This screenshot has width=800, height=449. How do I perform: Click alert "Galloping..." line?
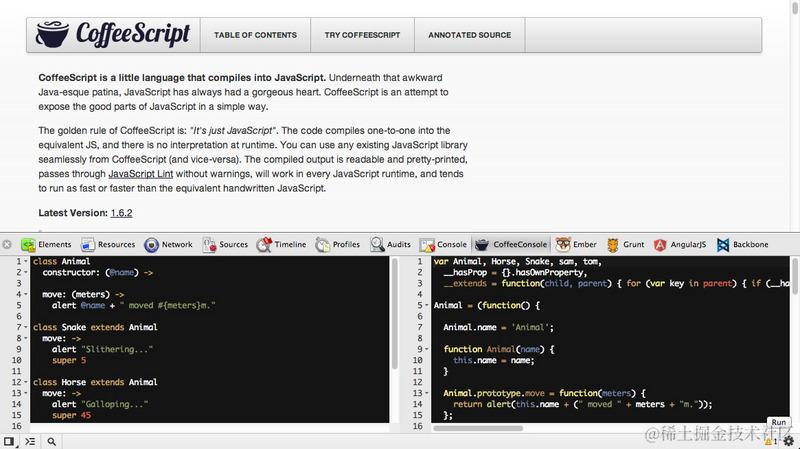point(100,404)
